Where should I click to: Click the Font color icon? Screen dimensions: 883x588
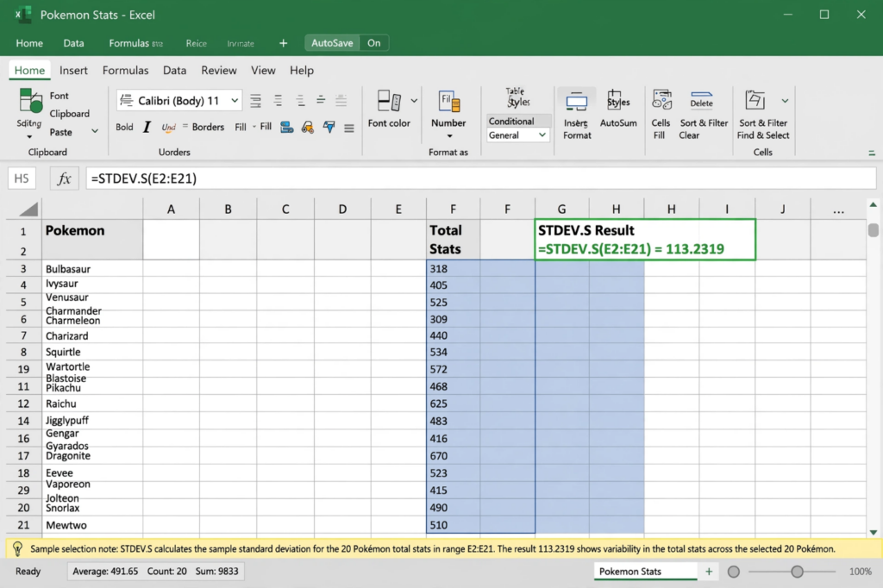[x=389, y=101]
